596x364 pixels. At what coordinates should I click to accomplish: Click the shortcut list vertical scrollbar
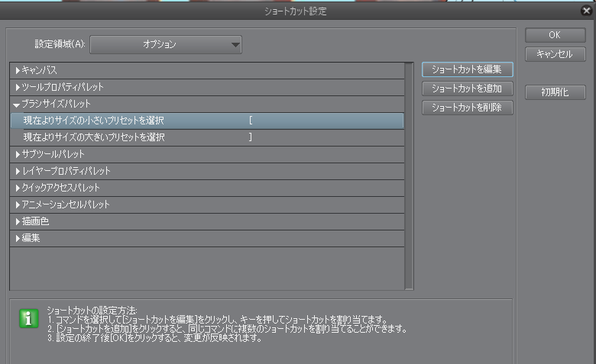click(409, 176)
